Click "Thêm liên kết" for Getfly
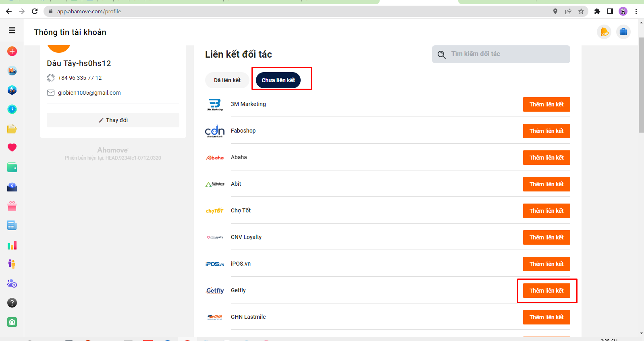Viewport: 644px width, 341px height. click(546, 291)
